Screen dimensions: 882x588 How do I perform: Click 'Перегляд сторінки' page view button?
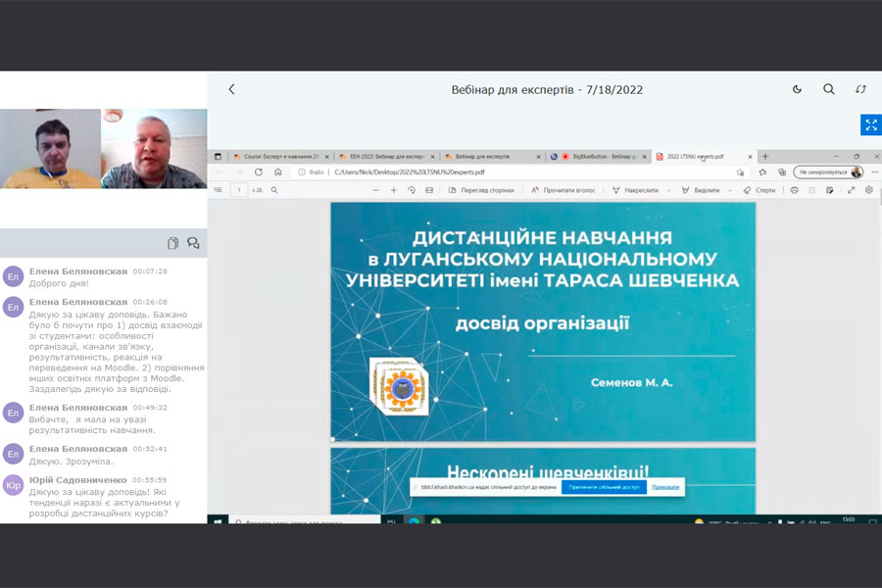coord(481,190)
